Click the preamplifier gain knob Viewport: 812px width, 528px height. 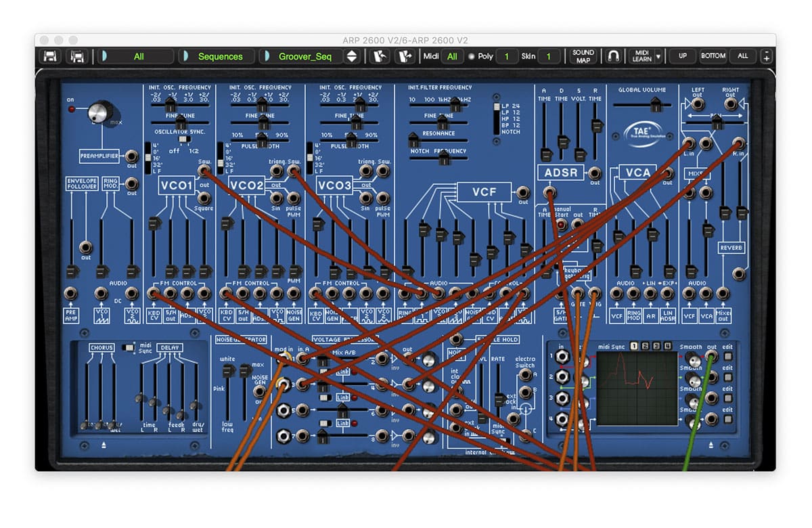pyautogui.click(x=99, y=112)
